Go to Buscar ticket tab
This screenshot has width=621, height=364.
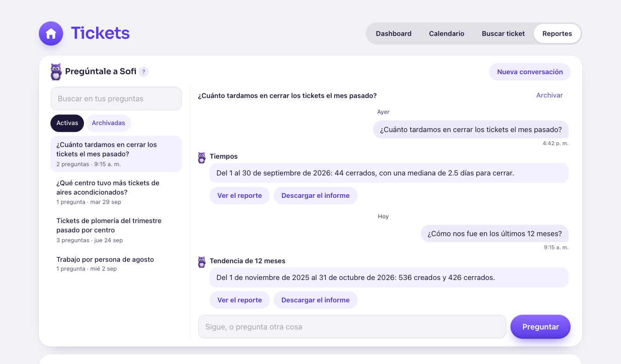[503, 34]
